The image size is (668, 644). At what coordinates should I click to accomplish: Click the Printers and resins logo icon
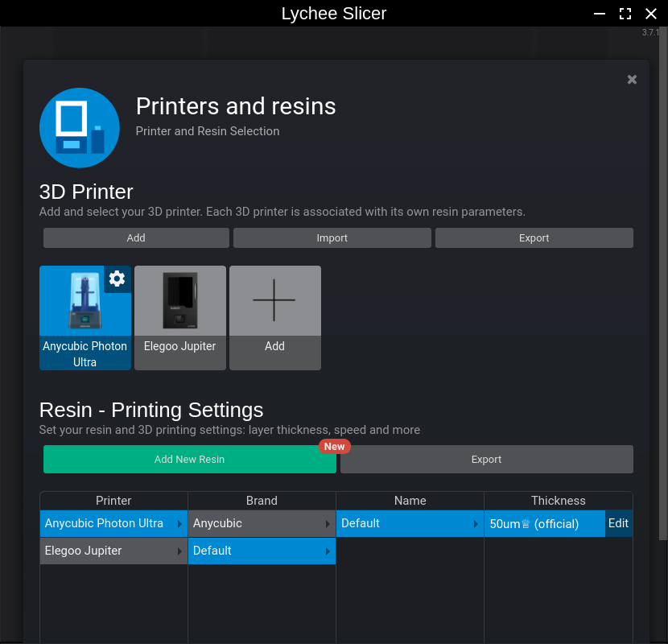pos(80,128)
